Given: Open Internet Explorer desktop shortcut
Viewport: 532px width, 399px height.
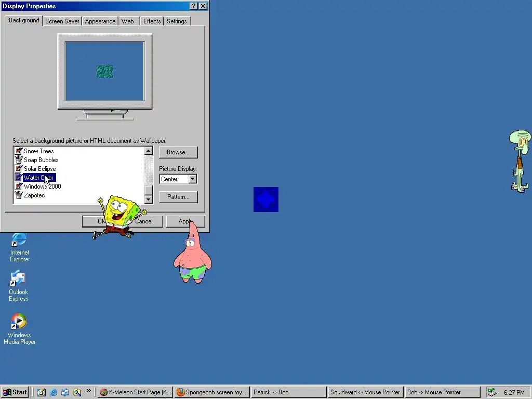Looking at the screenshot, I should [x=19, y=247].
